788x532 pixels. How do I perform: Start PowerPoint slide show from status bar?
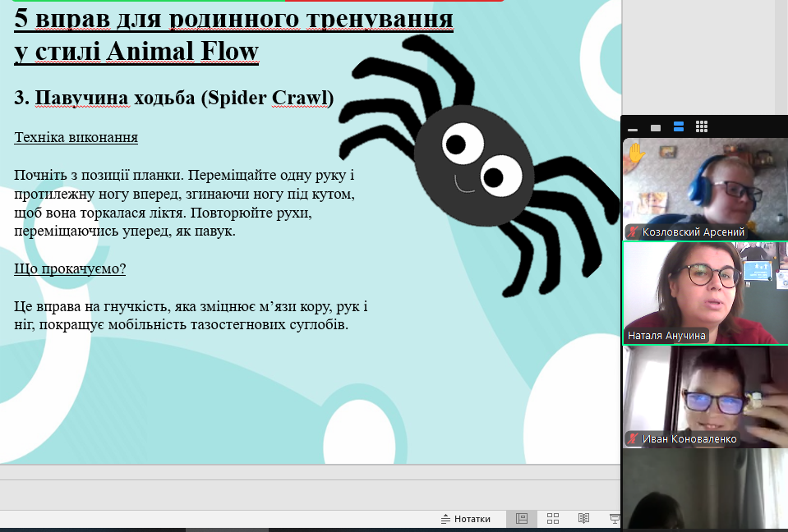615,518
